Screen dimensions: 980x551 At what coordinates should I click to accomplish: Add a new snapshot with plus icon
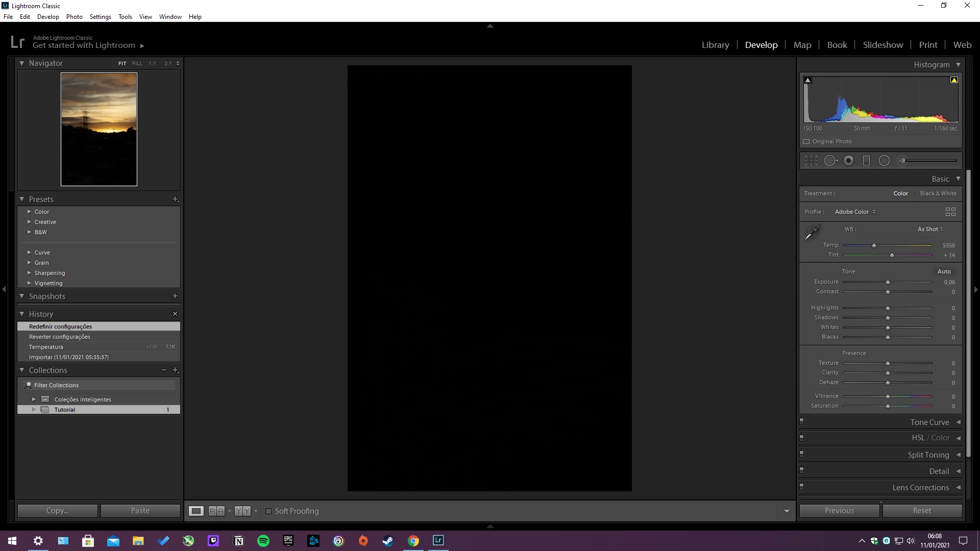[x=175, y=296]
